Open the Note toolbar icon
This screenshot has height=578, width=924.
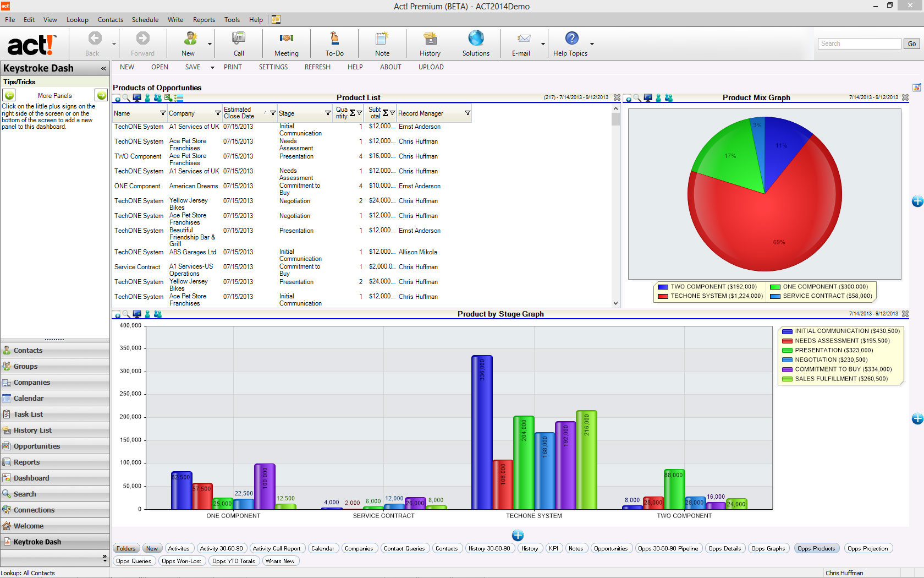click(x=382, y=38)
